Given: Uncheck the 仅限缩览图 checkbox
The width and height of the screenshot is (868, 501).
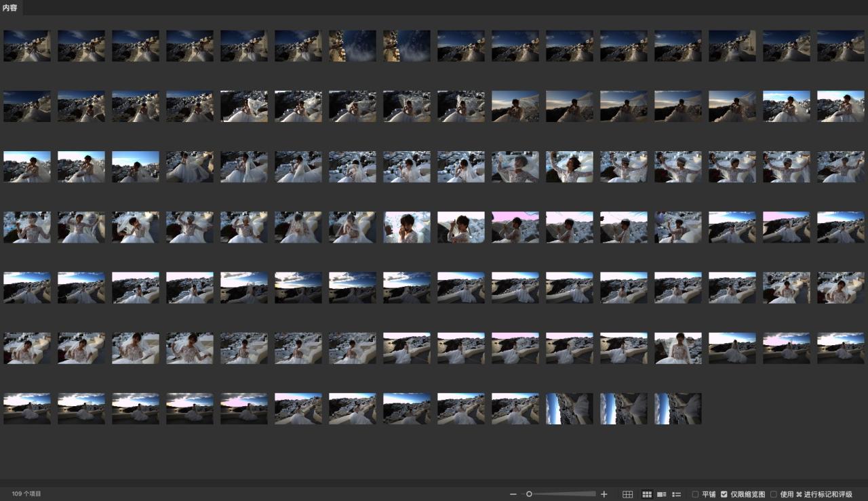Looking at the screenshot, I should [724, 494].
